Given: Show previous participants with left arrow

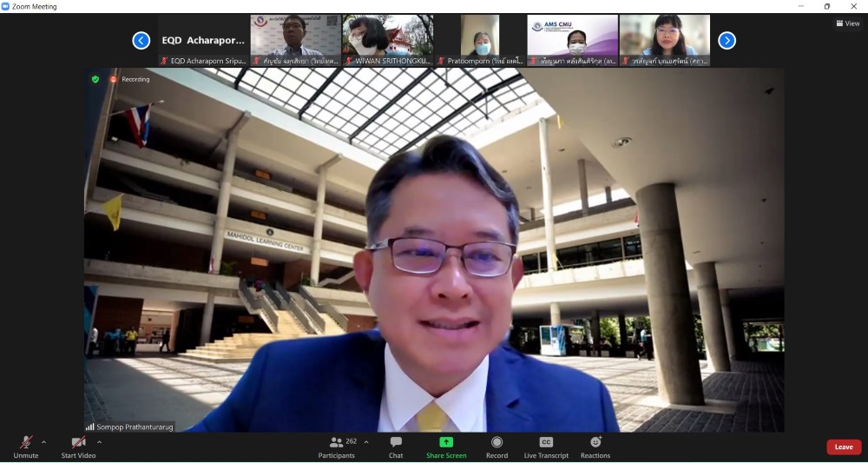Looking at the screenshot, I should tap(141, 40).
